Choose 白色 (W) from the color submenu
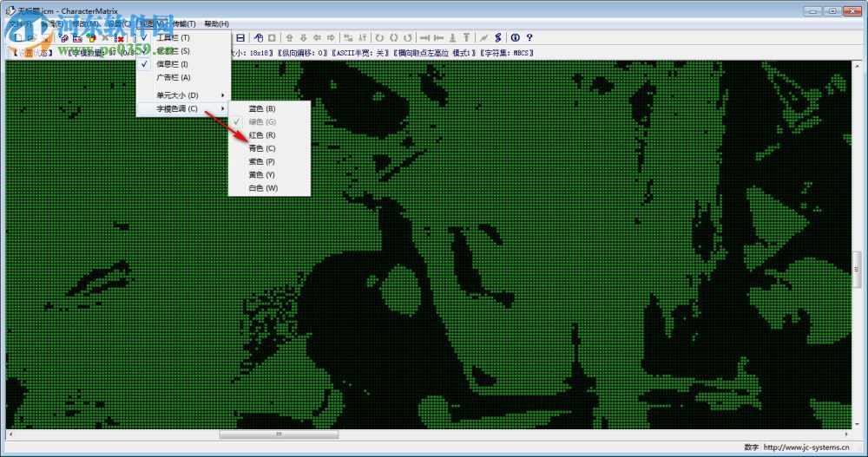The height and width of the screenshot is (457, 868). click(263, 188)
